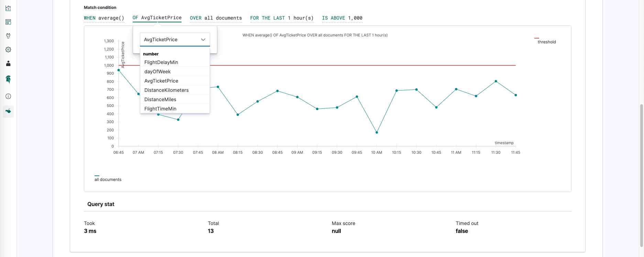Click the Match condition label
This screenshot has height=257, width=644.
100,7
